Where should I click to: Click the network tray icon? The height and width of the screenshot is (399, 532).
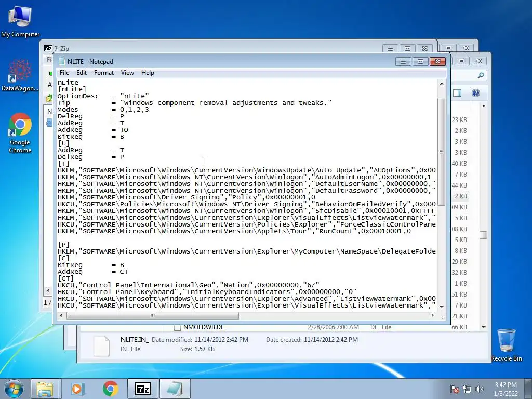click(467, 389)
